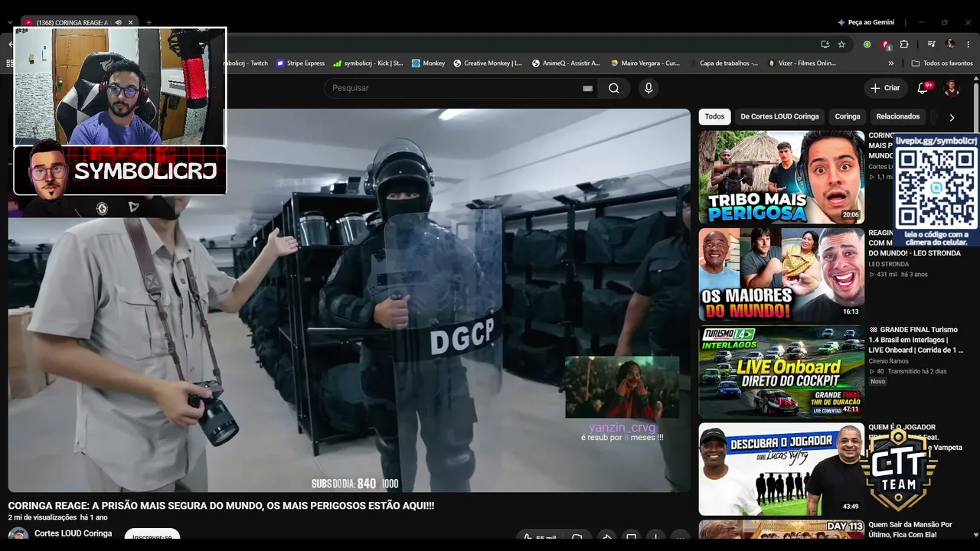980x551 pixels.
Task: Show more filter chips with the right arrow
Action: (952, 117)
